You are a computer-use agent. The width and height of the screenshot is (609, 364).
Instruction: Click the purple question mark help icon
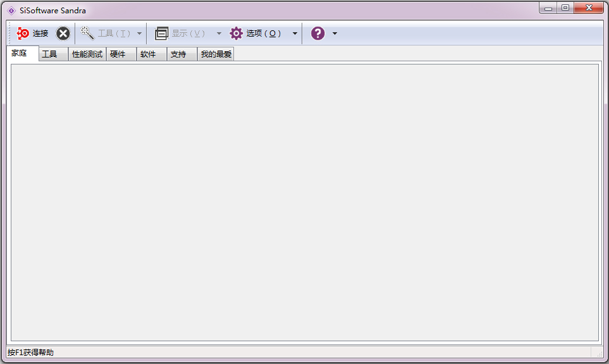click(317, 33)
